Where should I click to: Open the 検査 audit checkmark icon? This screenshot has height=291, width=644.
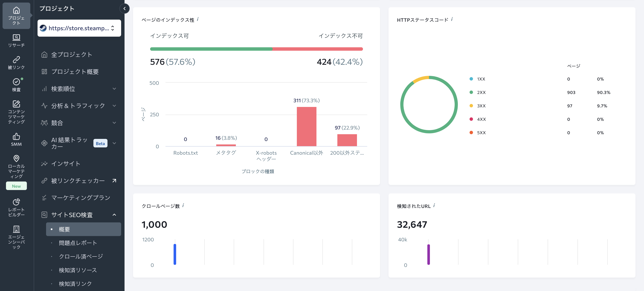(x=16, y=82)
